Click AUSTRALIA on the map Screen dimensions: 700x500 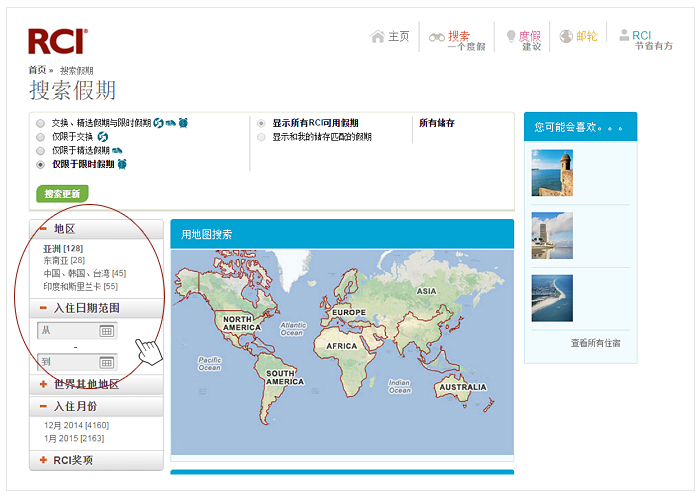click(x=463, y=388)
